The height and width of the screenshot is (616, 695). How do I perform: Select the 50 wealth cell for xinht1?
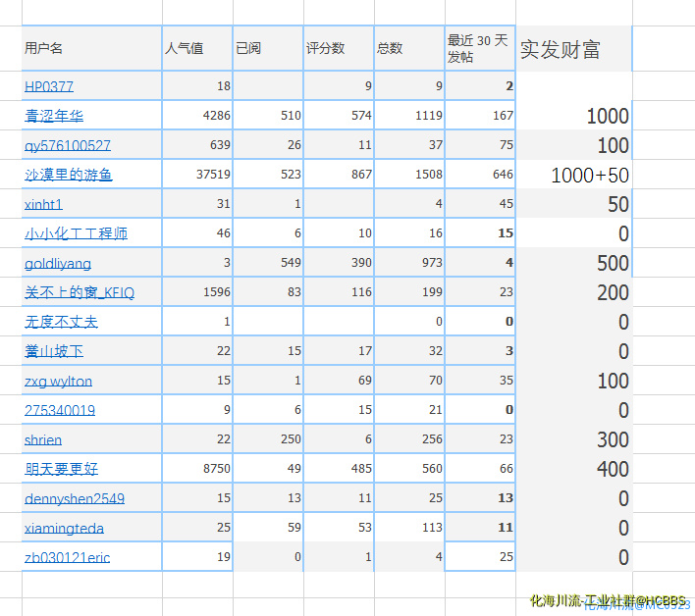pos(574,204)
